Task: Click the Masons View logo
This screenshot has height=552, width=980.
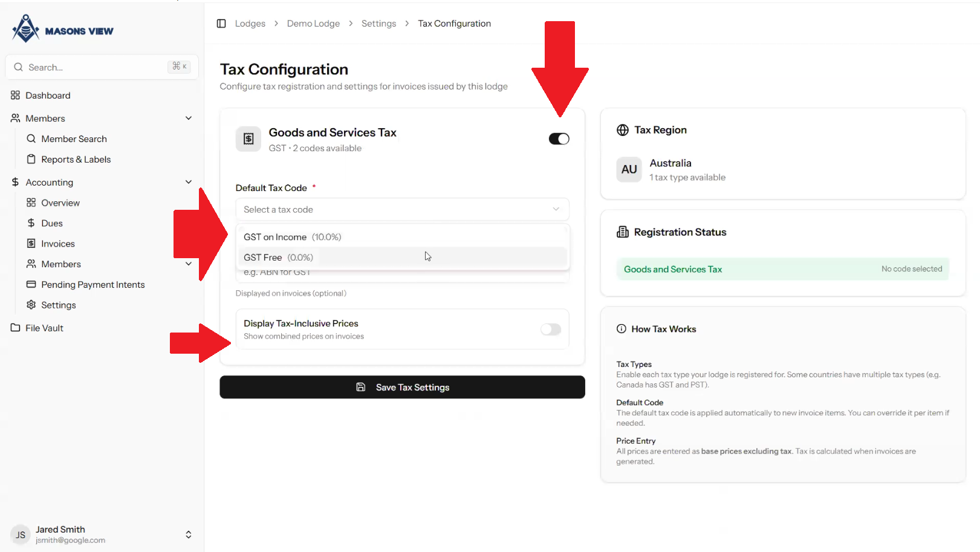Action: point(62,29)
